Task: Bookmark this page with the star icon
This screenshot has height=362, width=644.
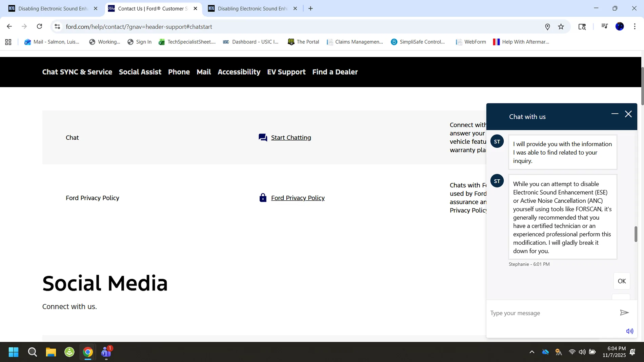Action: click(561, 27)
